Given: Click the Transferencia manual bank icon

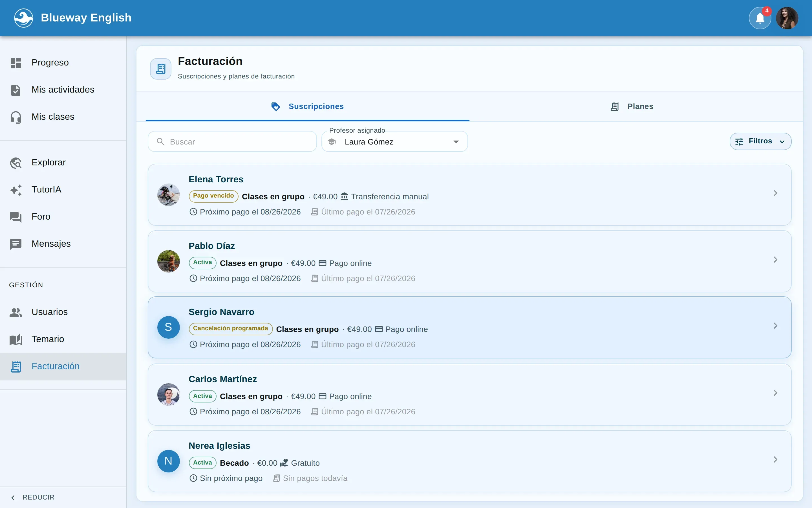Looking at the screenshot, I should pyautogui.click(x=344, y=196).
